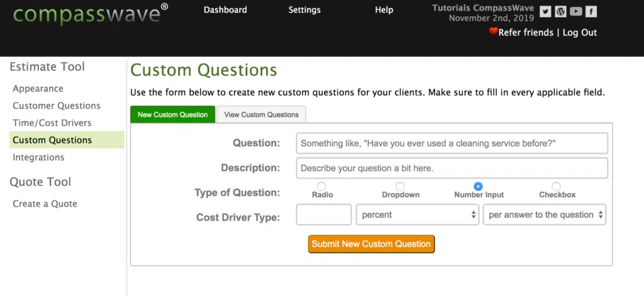
Task: Select the Dropdown question type
Action: click(x=400, y=186)
